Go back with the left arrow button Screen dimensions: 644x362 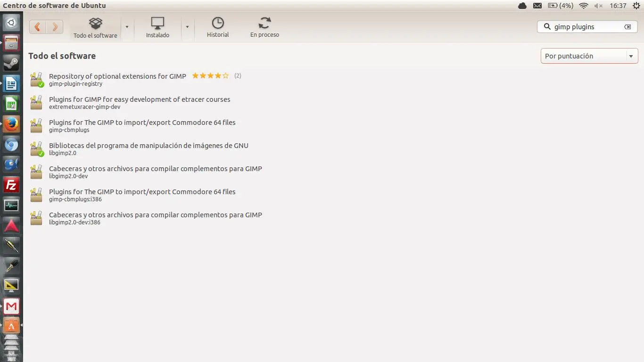(38, 27)
